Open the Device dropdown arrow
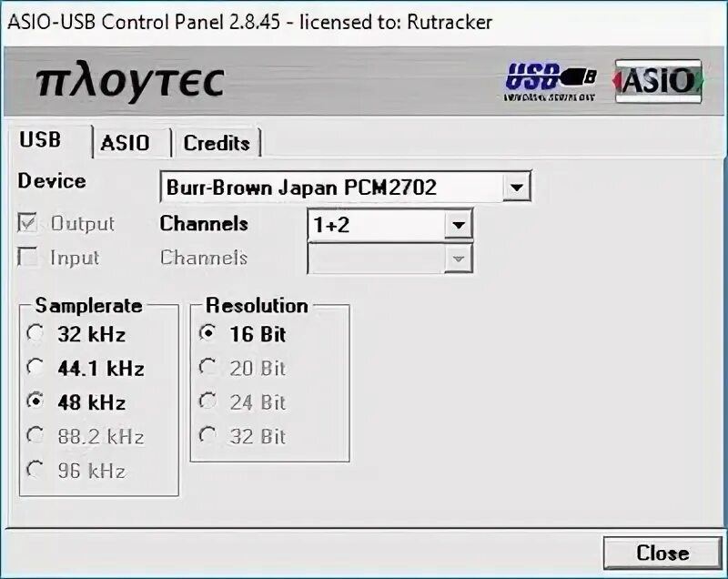This screenshot has width=728, height=579. pos(516,188)
